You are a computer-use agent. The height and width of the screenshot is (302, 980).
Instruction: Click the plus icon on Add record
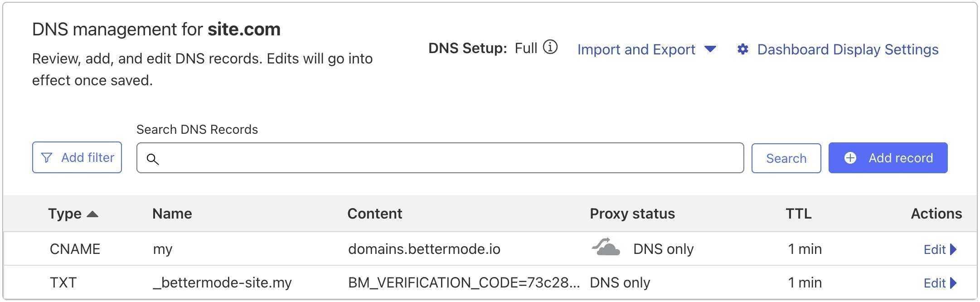pos(850,158)
